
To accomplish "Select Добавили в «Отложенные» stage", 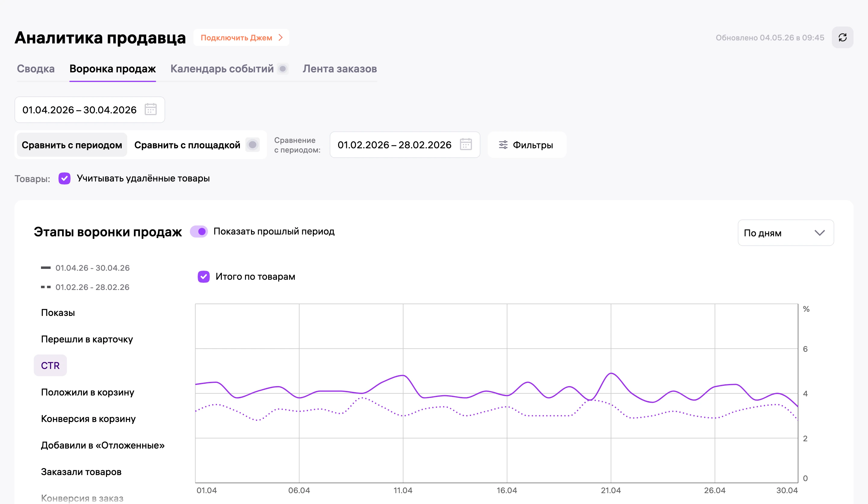I will pos(103,445).
